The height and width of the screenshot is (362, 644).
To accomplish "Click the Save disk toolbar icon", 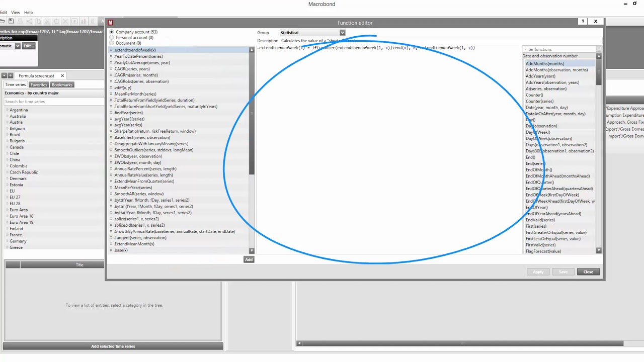I will [11, 21].
